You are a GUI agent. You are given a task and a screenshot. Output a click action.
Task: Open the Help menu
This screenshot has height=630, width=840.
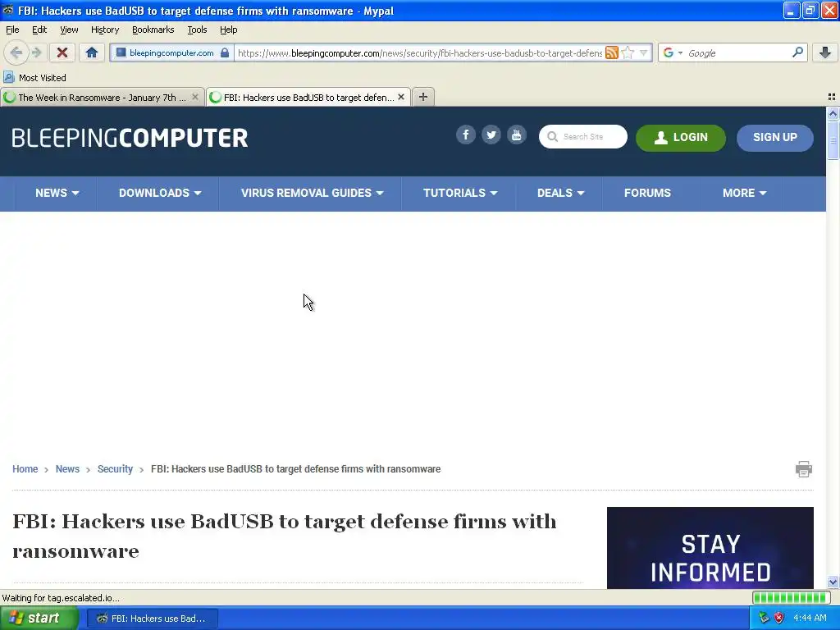click(x=228, y=30)
